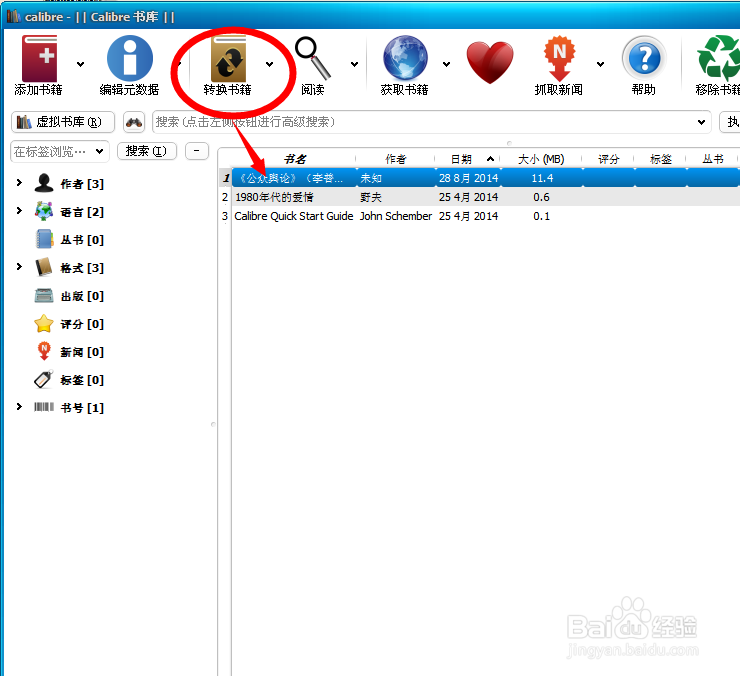This screenshot has width=740, height=676.
Task: Click author cell John Schember
Action: 395,216
